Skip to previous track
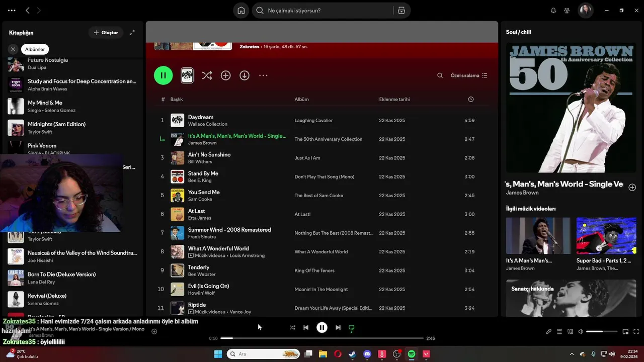644x362 pixels. pos(306,327)
